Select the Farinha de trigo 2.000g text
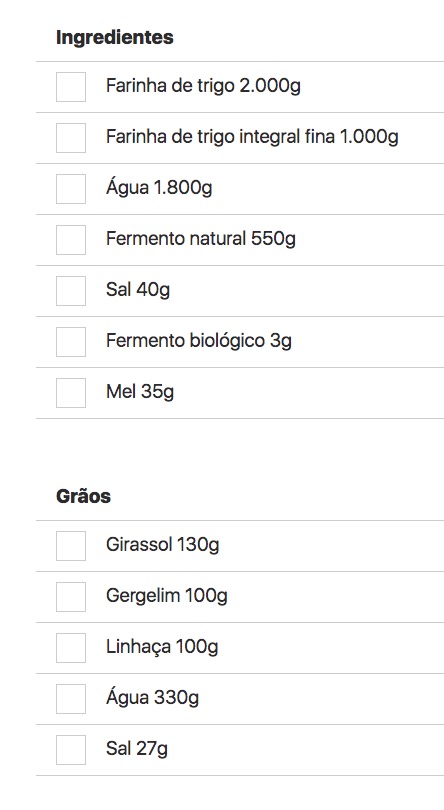This screenshot has width=444, height=810. (x=203, y=86)
